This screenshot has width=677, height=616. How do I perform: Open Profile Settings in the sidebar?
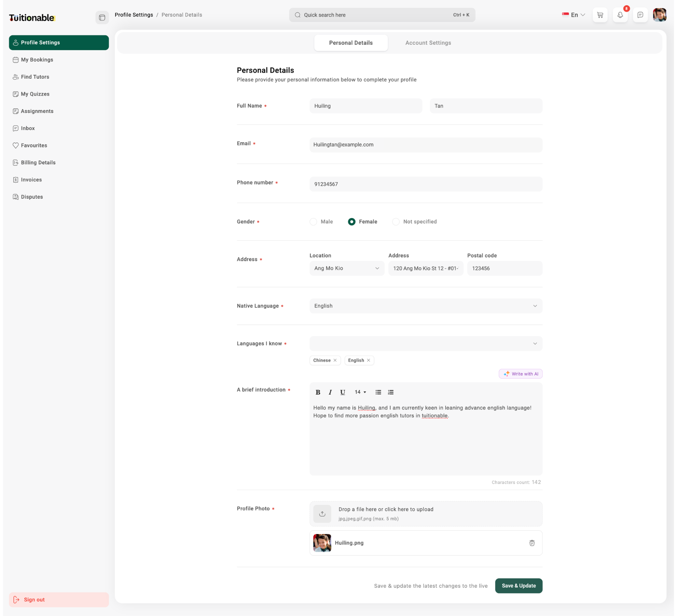coord(59,42)
